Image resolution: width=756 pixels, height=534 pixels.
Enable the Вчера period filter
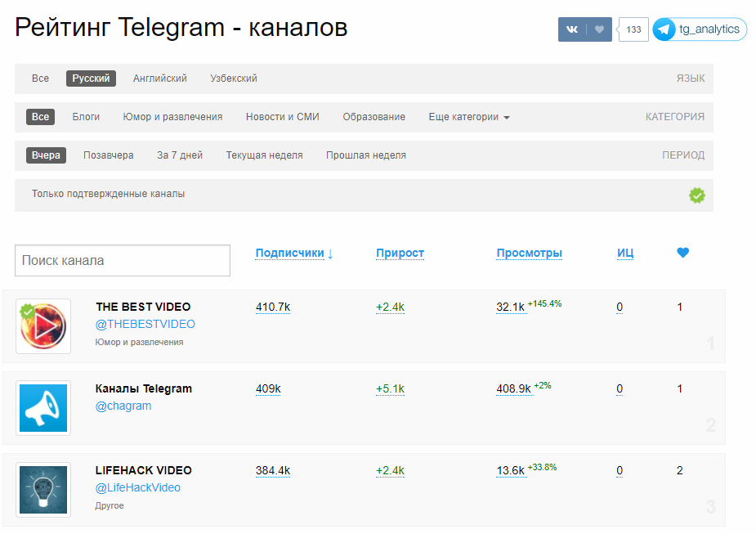click(x=46, y=155)
